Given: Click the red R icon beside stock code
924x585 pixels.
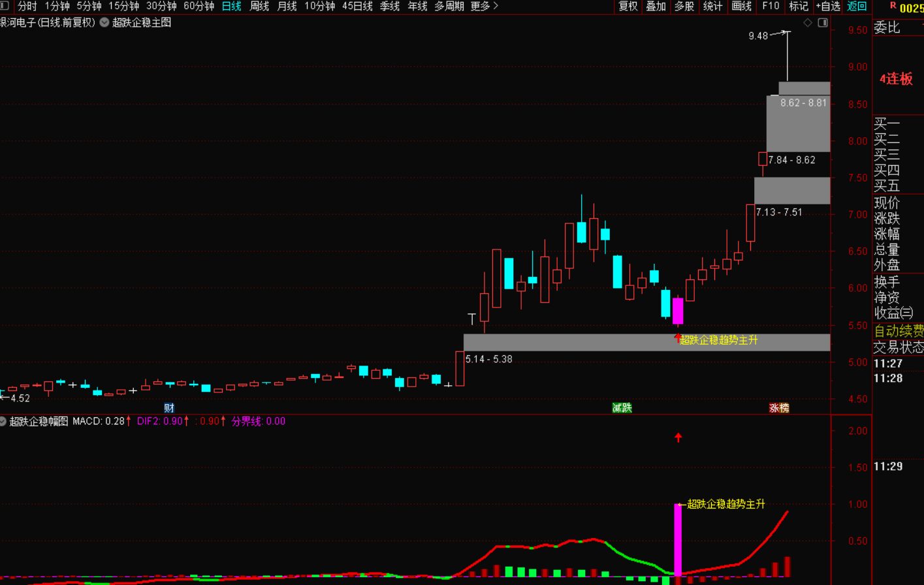Looking at the screenshot, I should click(x=893, y=6).
